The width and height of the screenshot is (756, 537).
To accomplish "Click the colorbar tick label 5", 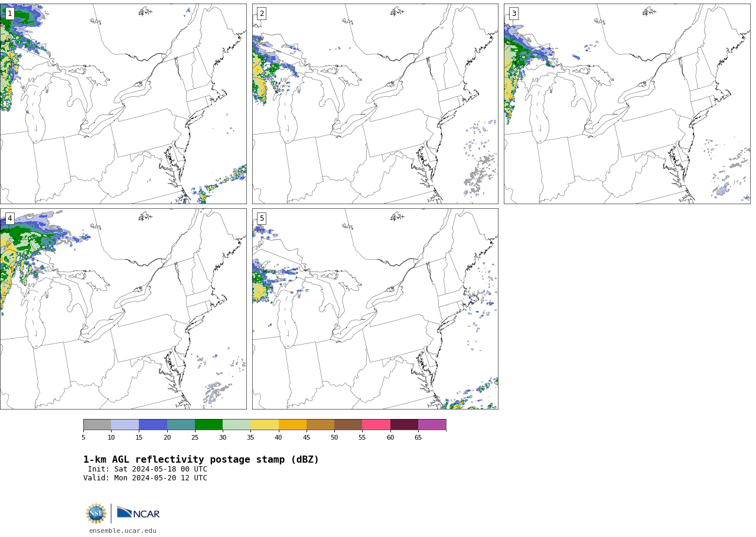I will click(x=83, y=437).
